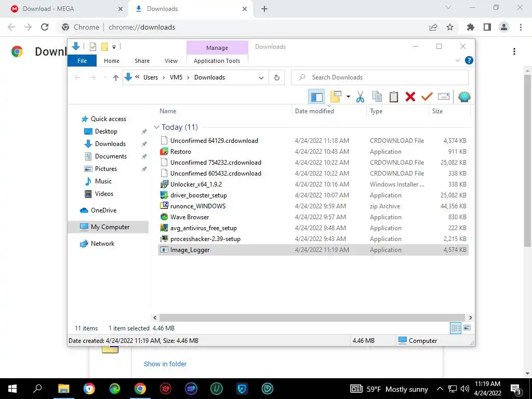Switch to large thumbnails view button

pyautogui.click(x=467, y=328)
